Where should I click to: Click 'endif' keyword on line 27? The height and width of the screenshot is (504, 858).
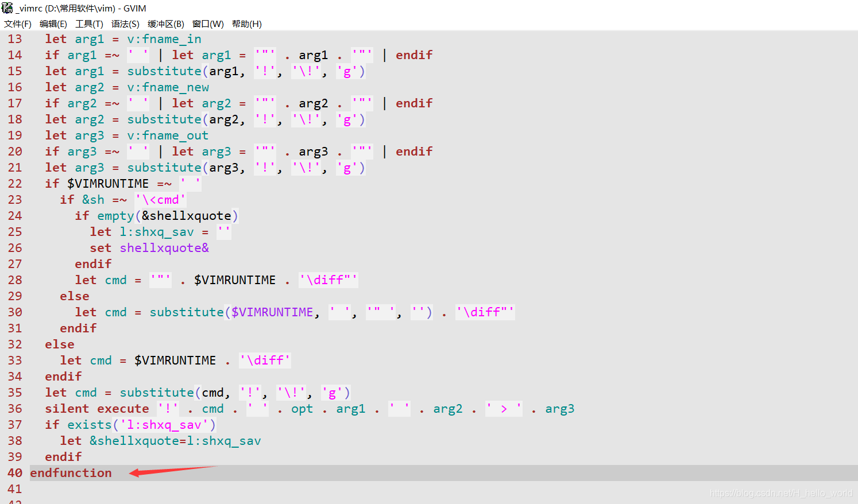(x=93, y=264)
